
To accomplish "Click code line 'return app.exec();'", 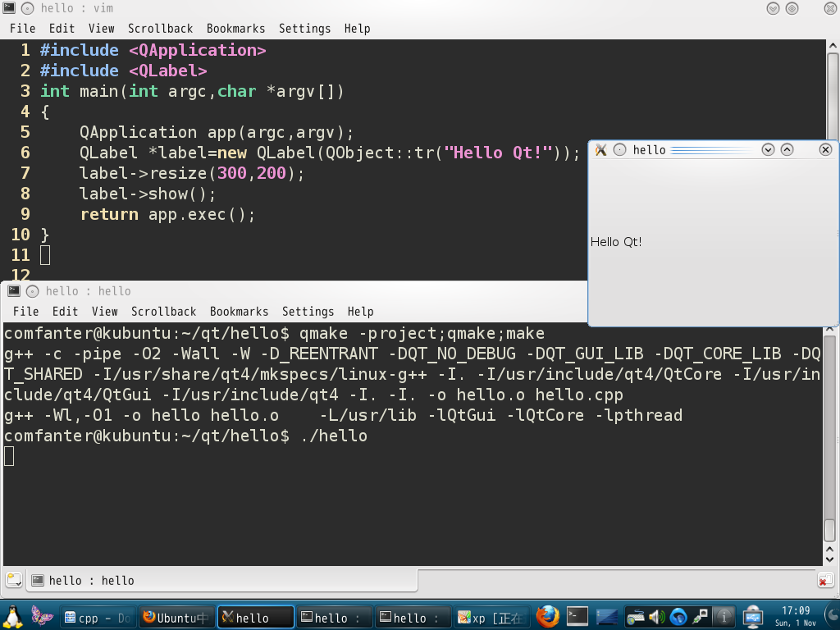I will coord(167,214).
